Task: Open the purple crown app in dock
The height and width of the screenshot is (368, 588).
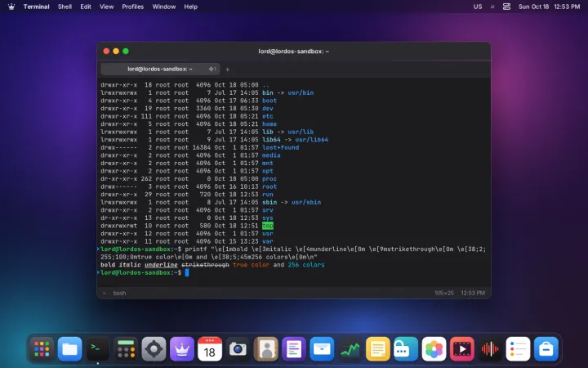Action: 182,349
